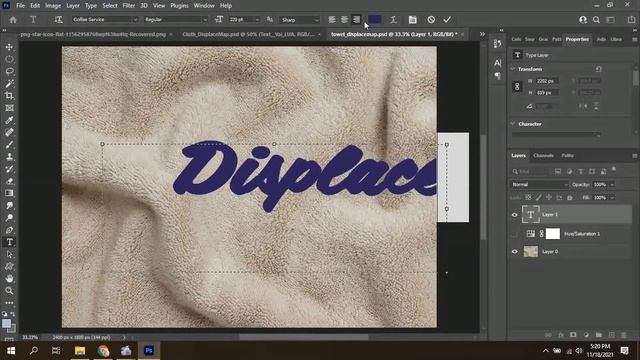
Task: Toggle the Character and Paragraph panels
Action: coord(413,20)
